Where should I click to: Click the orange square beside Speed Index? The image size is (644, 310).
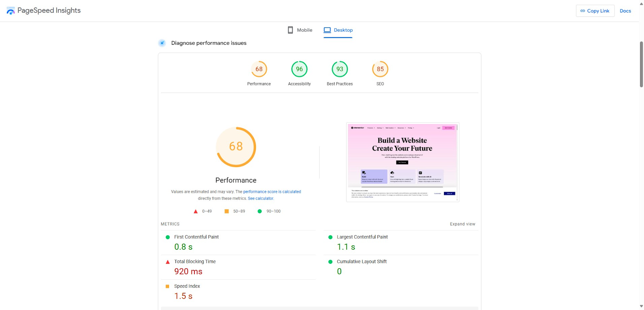(167, 286)
